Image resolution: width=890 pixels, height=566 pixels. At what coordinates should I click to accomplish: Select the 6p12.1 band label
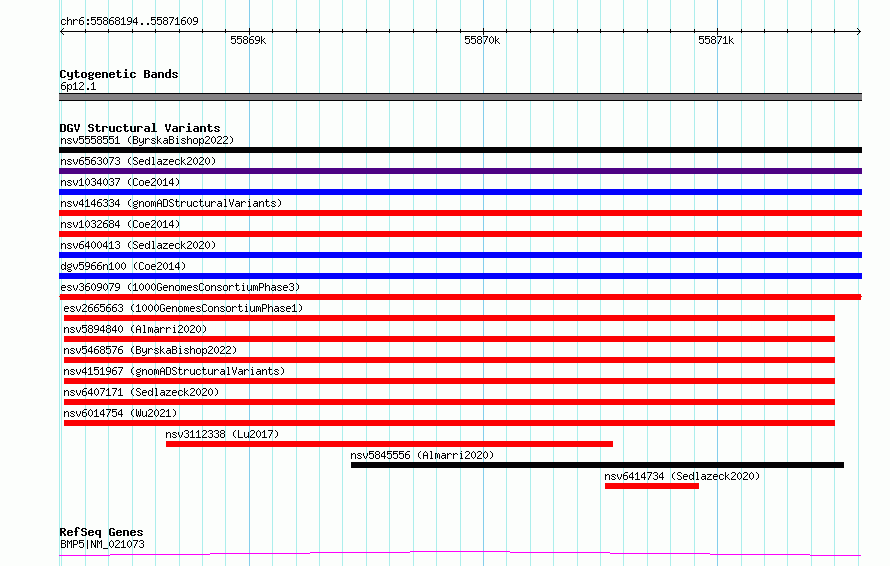click(x=78, y=86)
